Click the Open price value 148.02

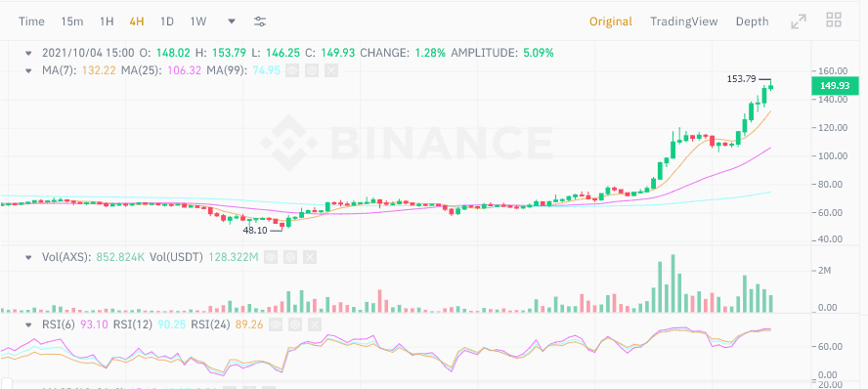point(173,54)
